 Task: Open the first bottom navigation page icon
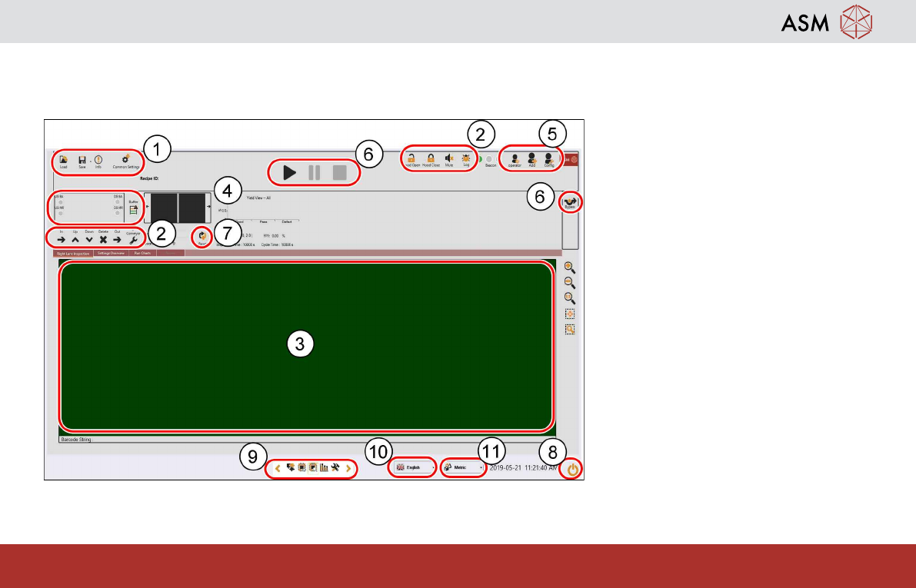(x=291, y=468)
